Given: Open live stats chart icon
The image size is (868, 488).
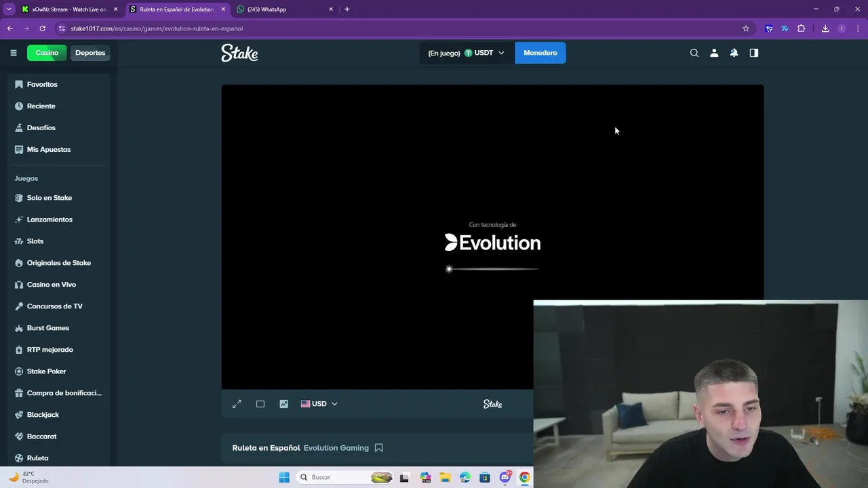Looking at the screenshot, I should tap(283, 404).
